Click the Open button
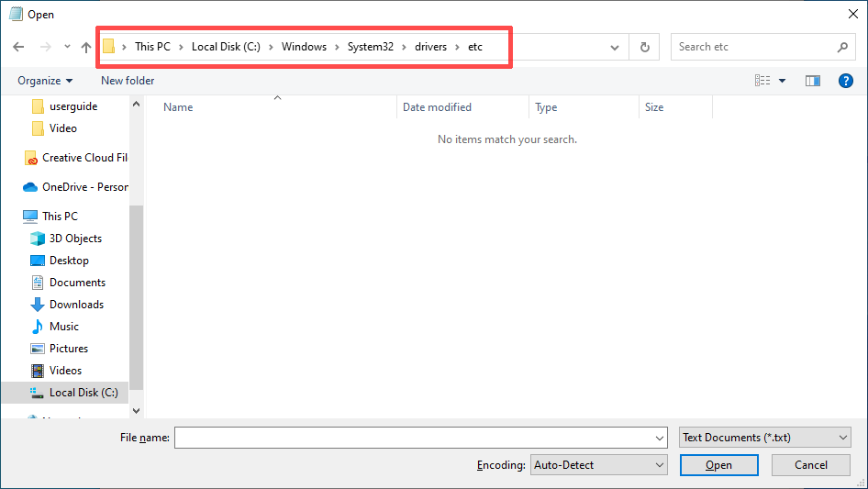 tap(718, 465)
